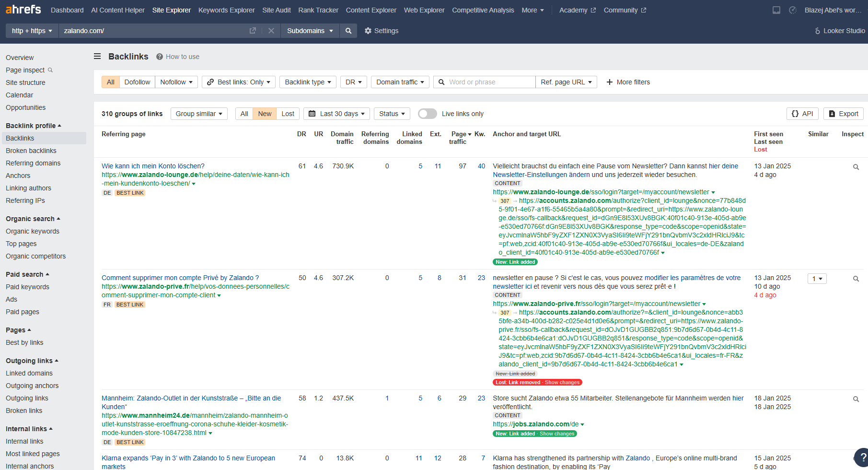Open Best links: Only dropdown
This screenshot has width=868, height=470.
[x=239, y=82]
